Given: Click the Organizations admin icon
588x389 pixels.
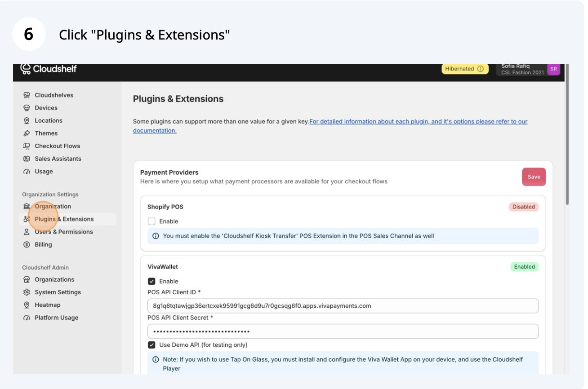Looking at the screenshot, I should (27, 279).
